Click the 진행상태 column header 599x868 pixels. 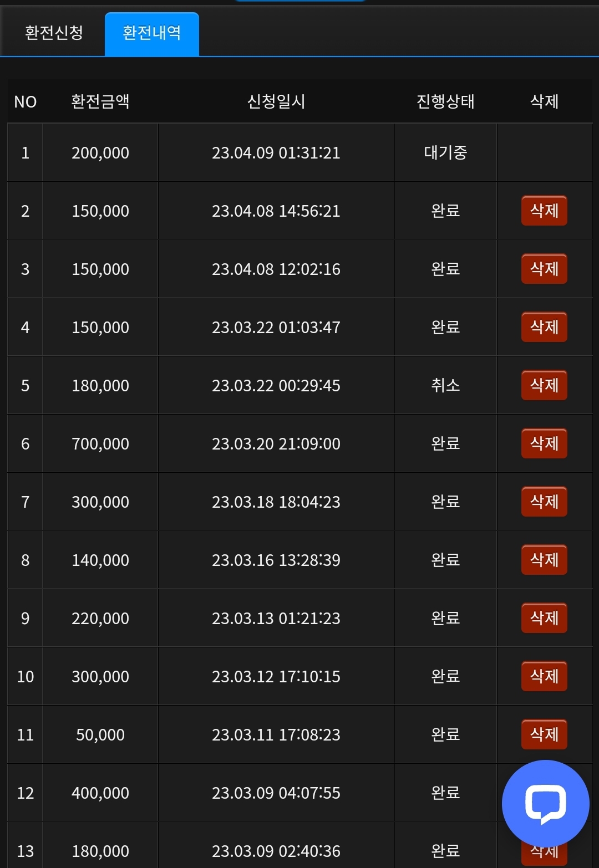445,101
